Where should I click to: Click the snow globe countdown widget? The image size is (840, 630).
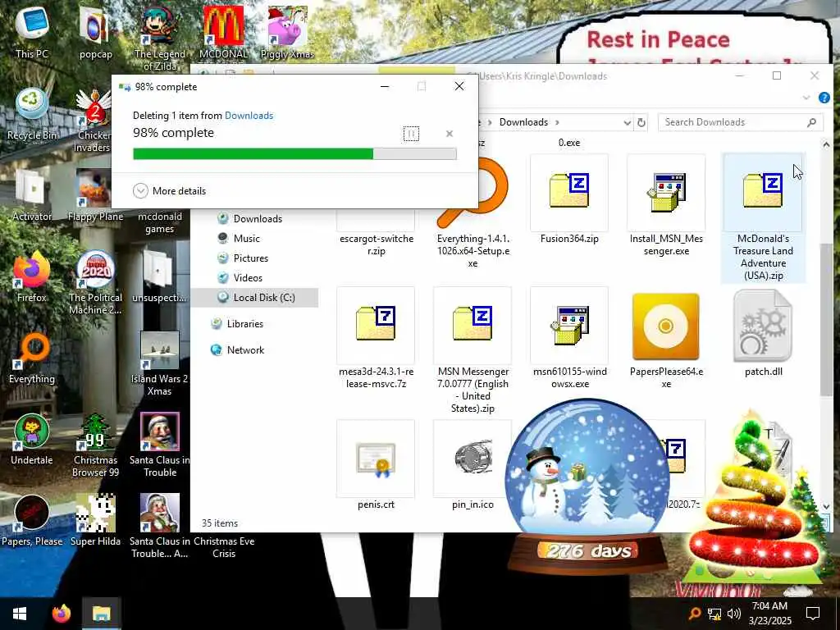587,487
